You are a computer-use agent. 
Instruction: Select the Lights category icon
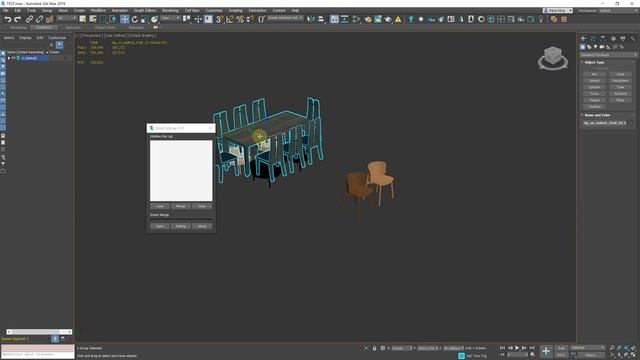click(x=596, y=47)
